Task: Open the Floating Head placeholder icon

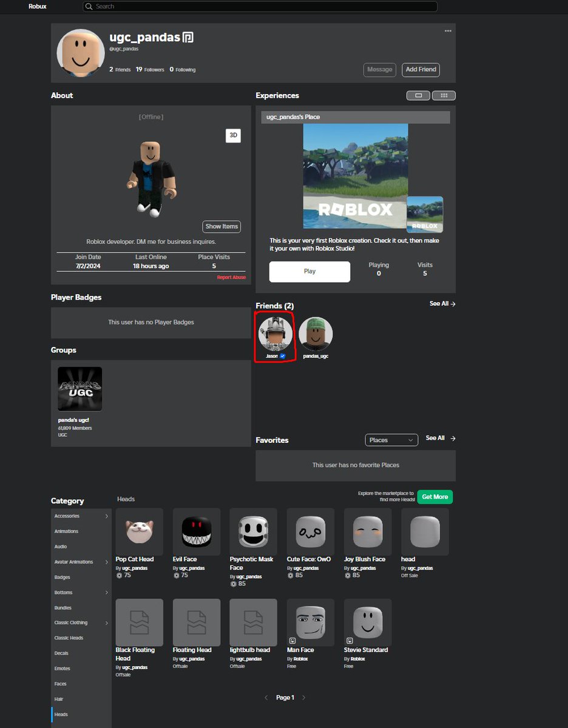Action: (x=197, y=622)
